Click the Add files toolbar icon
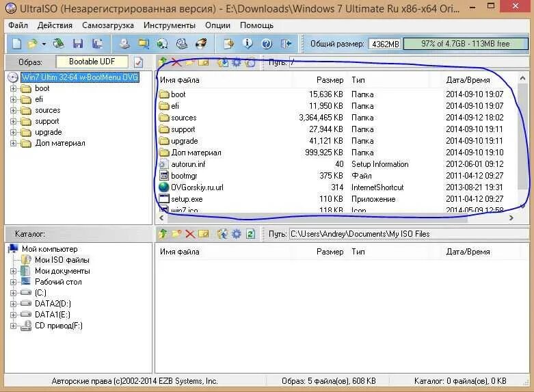The height and width of the screenshot is (392, 534). 228,44
